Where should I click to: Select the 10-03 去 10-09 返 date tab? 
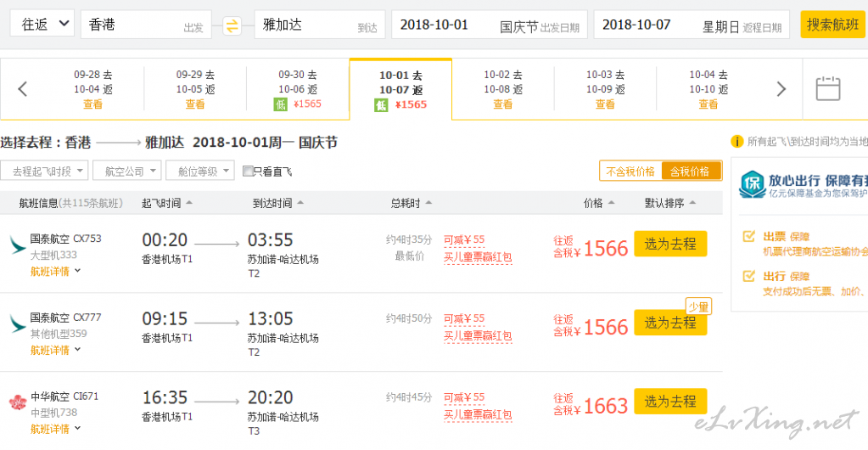pyautogui.click(x=605, y=88)
